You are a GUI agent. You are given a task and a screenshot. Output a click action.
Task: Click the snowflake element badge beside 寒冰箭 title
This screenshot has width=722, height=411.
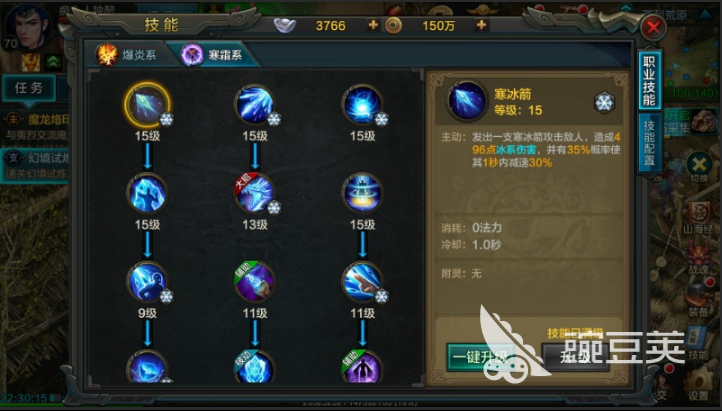604,102
